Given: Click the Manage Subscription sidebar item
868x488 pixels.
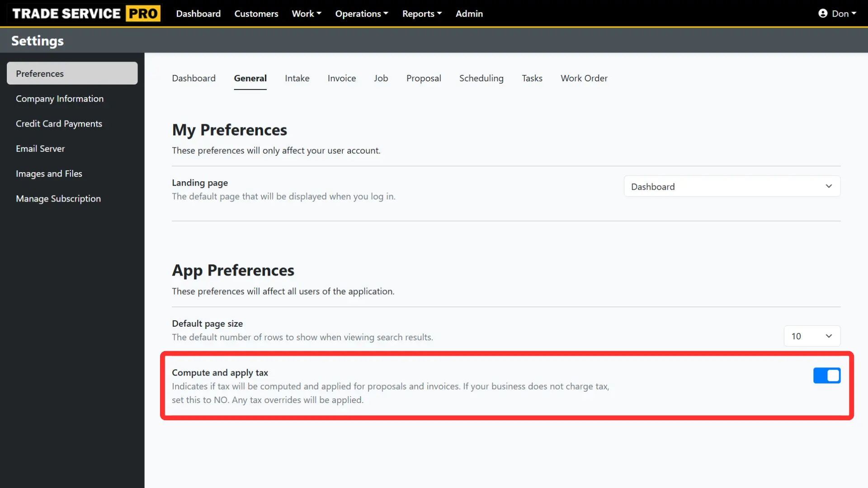Looking at the screenshot, I should pyautogui.click(x=58, y=198).
